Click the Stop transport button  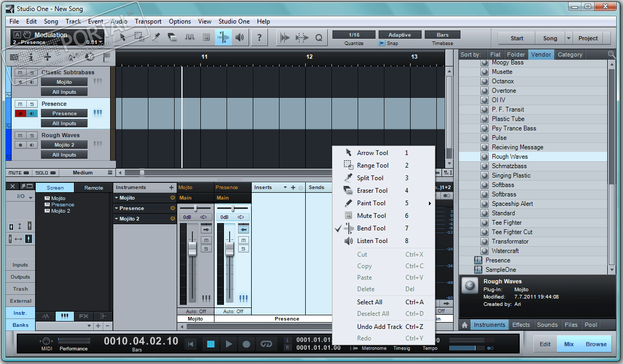211,344
